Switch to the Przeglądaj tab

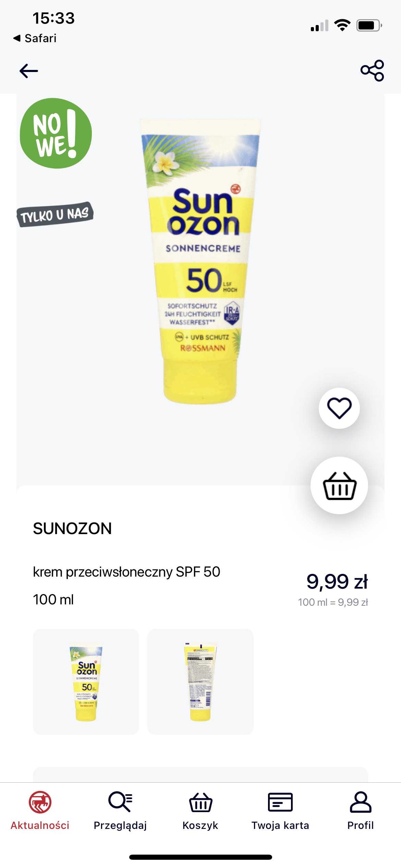pyautogui.click(x=120, y=810)
